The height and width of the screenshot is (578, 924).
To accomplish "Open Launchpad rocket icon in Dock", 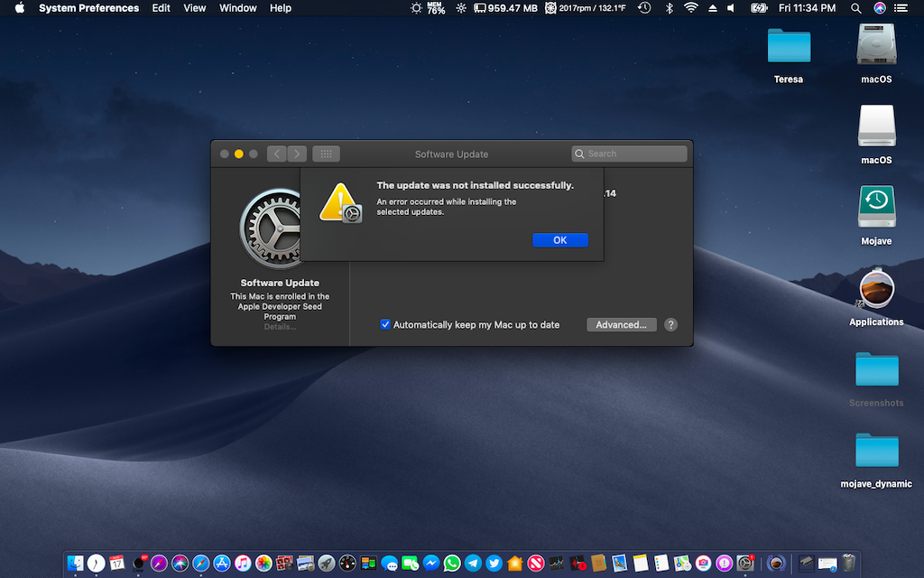I will (x=327, y=564).
